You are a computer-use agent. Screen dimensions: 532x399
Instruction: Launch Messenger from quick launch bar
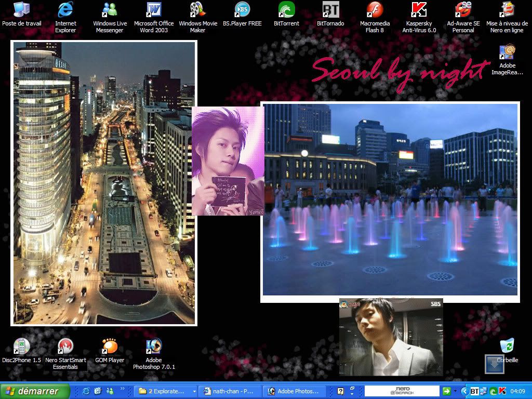pos(110,391)
